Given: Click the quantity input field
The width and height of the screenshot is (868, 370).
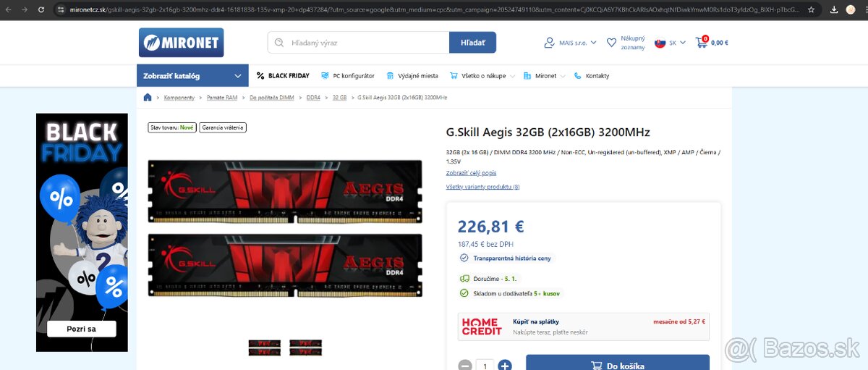Looking at the screenshot, I should pos(485,366).
